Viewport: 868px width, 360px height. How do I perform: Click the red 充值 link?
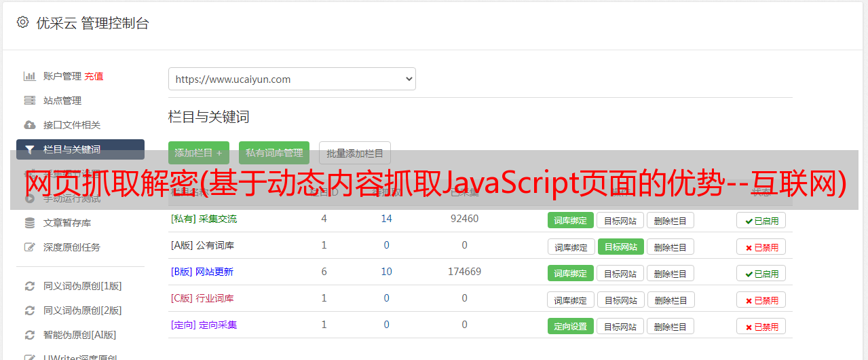[94, 76]
